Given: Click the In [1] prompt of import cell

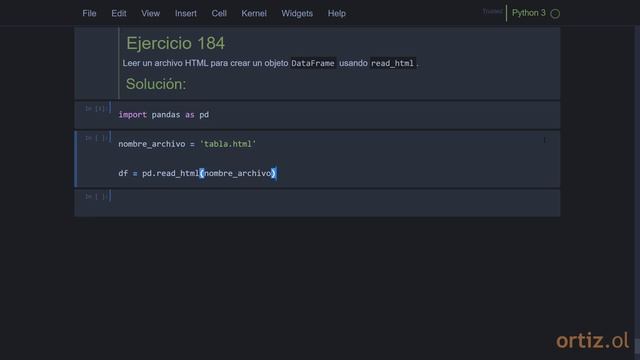Looking at the screenshot, I should coord(96,109).
